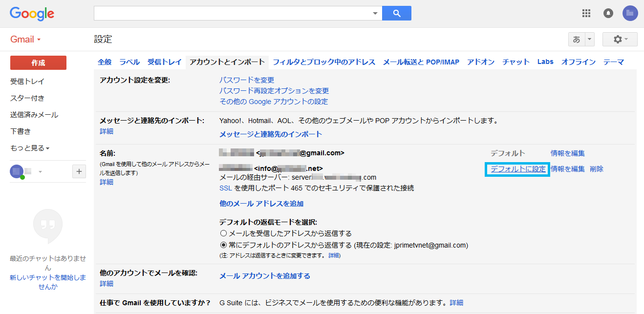Click パスワードを変更 link

(247, 80)
